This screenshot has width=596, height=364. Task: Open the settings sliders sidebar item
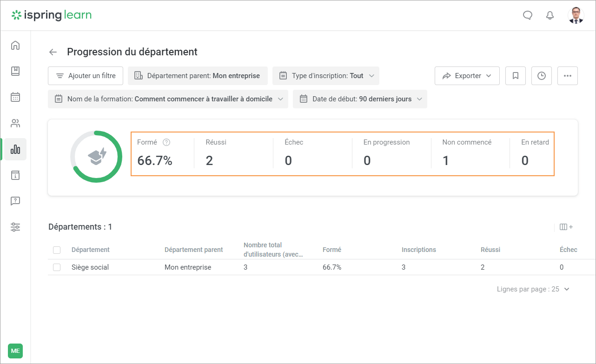point(15,227)
